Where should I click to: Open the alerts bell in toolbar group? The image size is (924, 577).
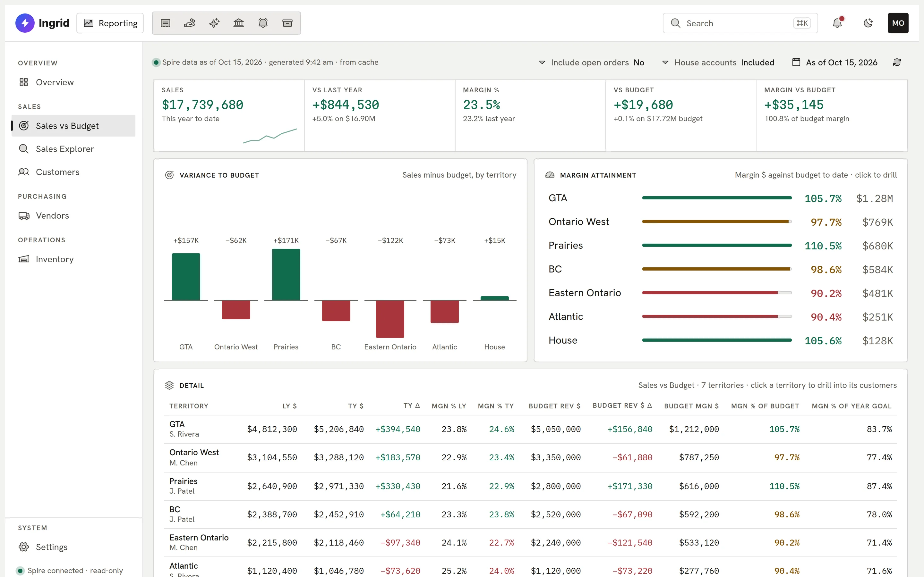pos(263,23)
